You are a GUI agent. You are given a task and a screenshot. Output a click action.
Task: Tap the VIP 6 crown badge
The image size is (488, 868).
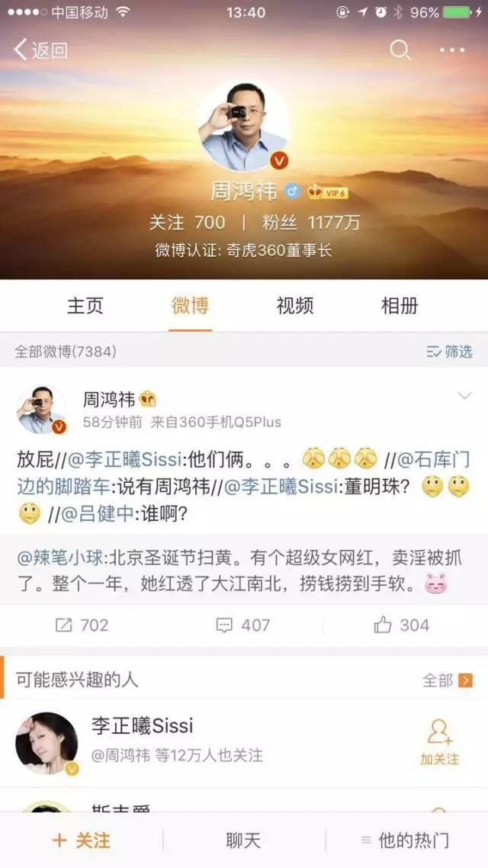[x=328, y=192]
